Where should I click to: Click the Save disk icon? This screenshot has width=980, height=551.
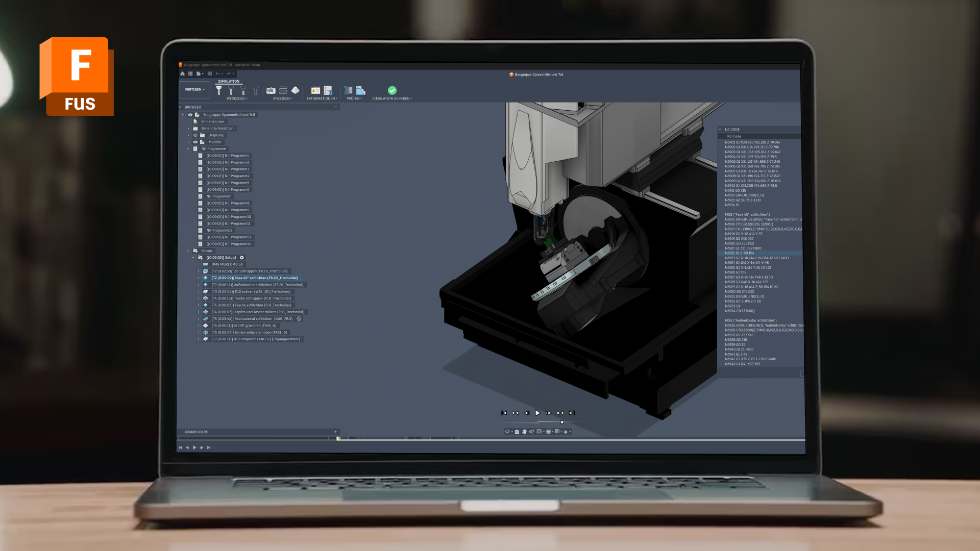tap(209, 73)
